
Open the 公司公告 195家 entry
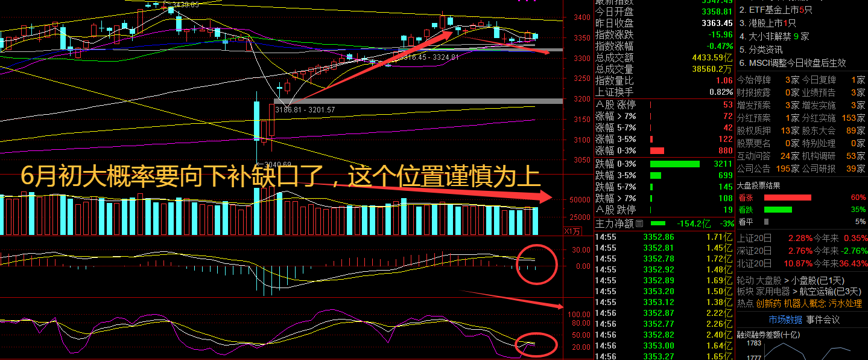[x=768, y=169]
